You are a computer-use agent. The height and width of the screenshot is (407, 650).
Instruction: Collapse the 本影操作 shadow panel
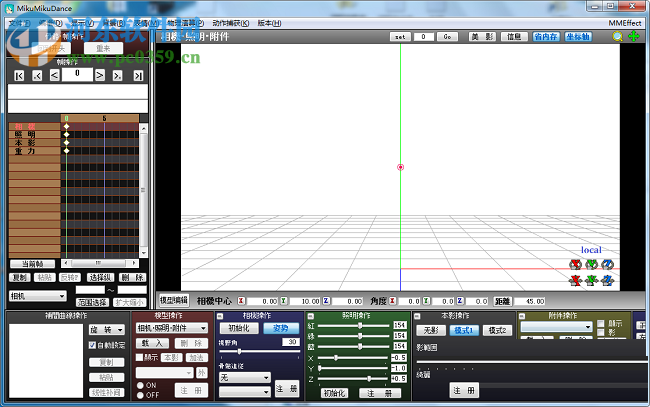pyautogui.click(x=417, y=316)
